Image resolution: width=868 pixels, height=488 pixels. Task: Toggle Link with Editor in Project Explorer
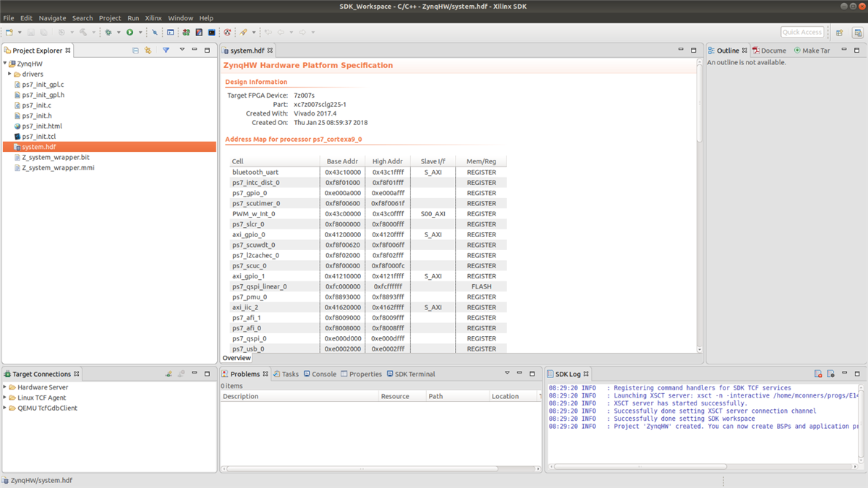[148, 51]
